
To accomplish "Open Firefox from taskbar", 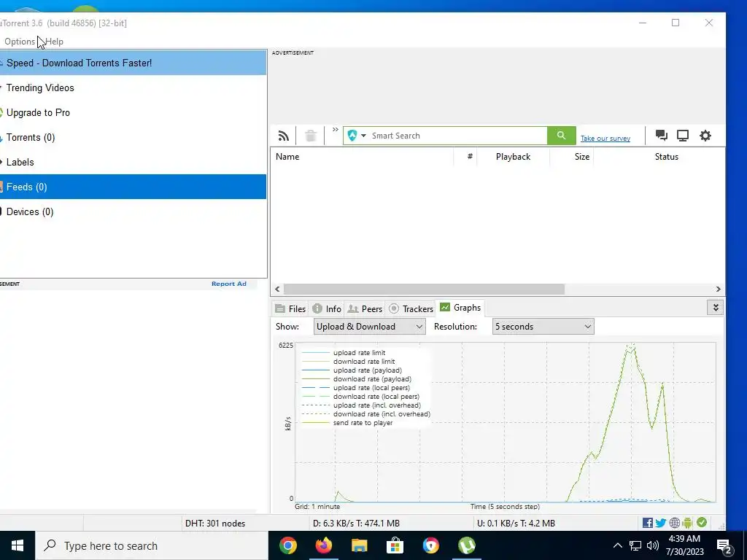I will [323, 545].
